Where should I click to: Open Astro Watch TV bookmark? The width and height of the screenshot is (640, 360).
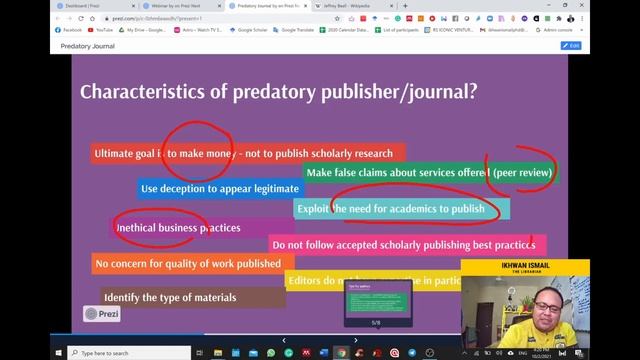[198, 30]
